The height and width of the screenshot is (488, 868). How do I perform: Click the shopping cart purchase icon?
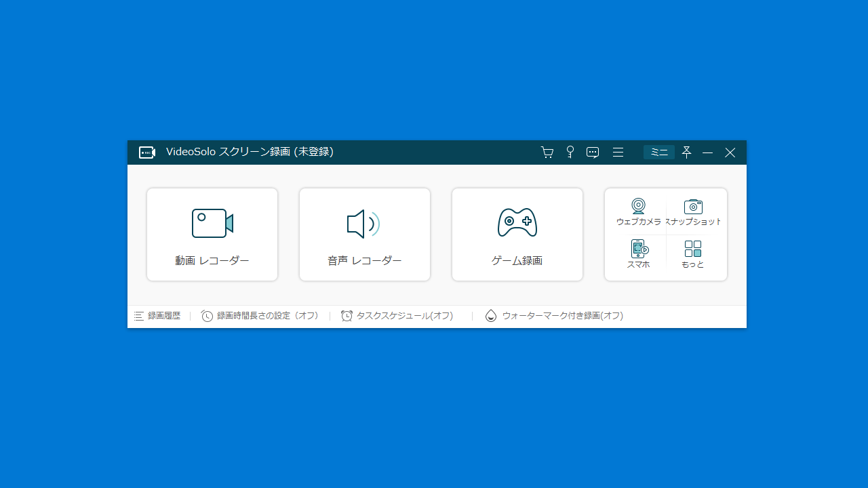click(547, 152)
